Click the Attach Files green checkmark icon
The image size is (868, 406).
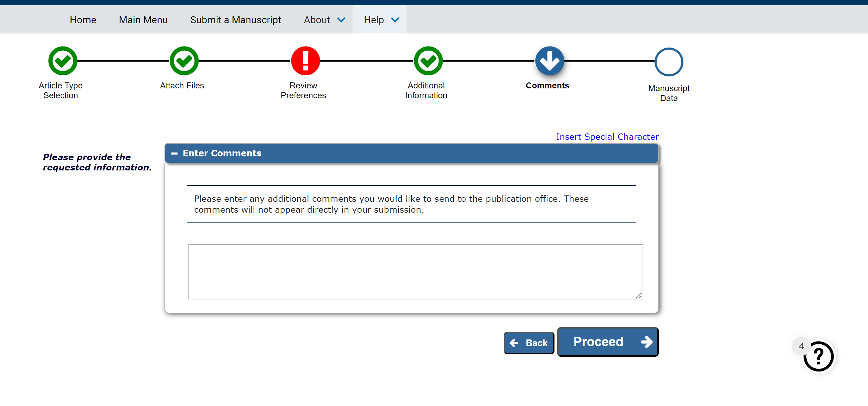[184, 61]
